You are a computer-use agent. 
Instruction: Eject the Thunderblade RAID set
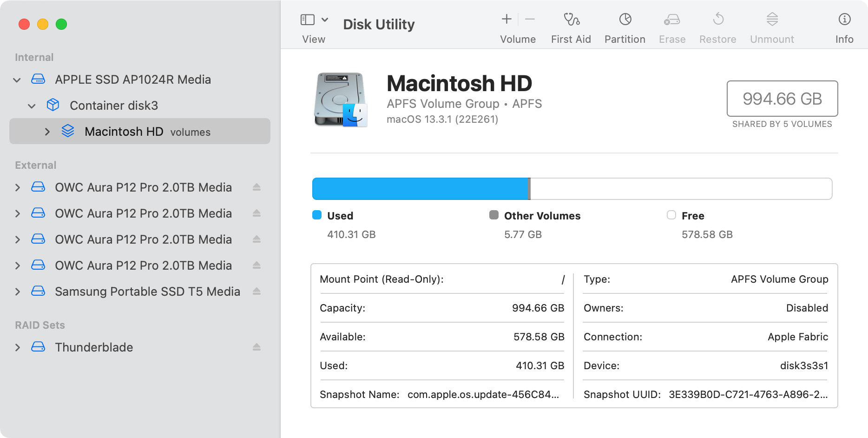click(256, 347)
